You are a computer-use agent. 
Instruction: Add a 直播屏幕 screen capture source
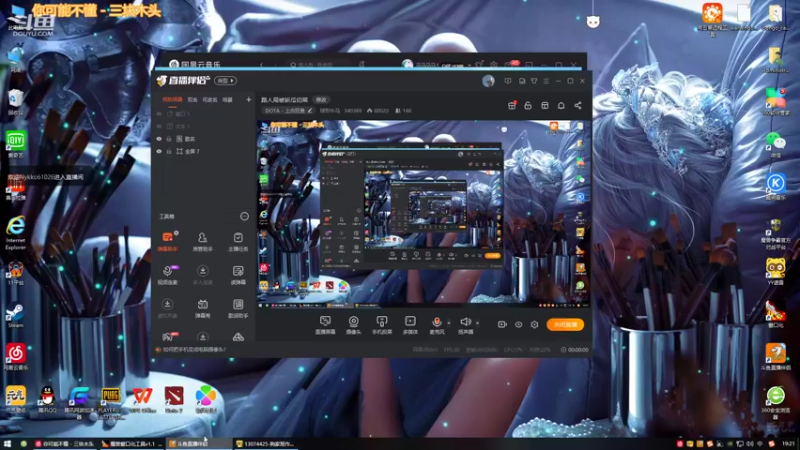[325, 324]
